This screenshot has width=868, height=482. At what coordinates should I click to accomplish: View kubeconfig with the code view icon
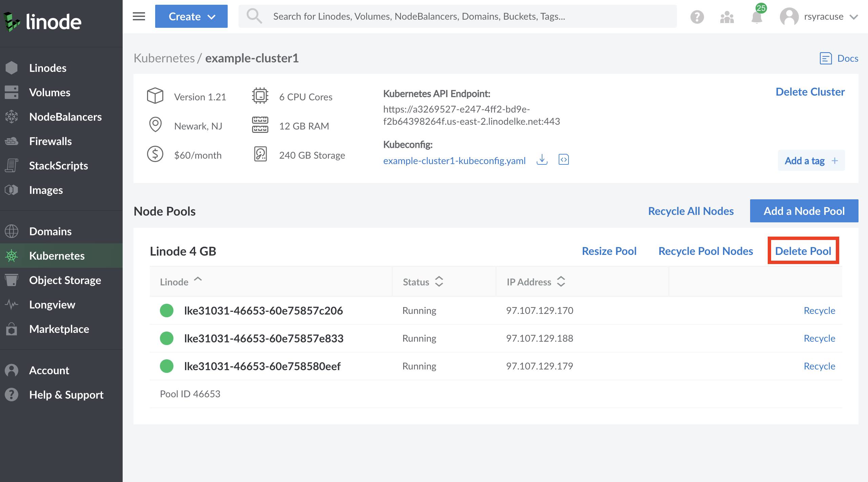click(564, 160)
